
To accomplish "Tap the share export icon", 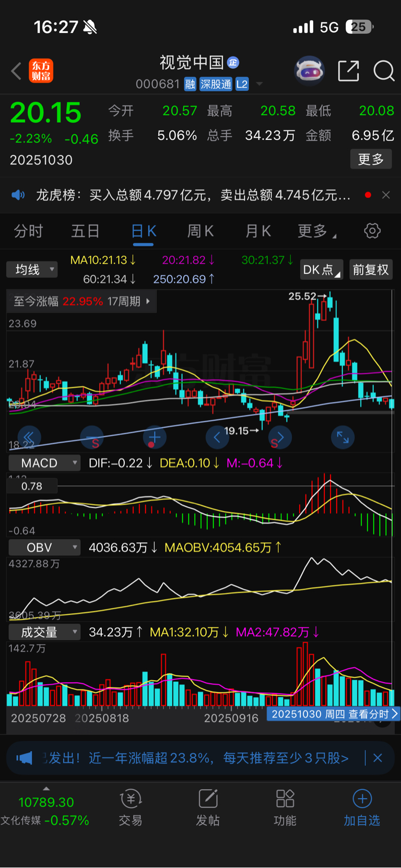I will [x=348, y=71].
